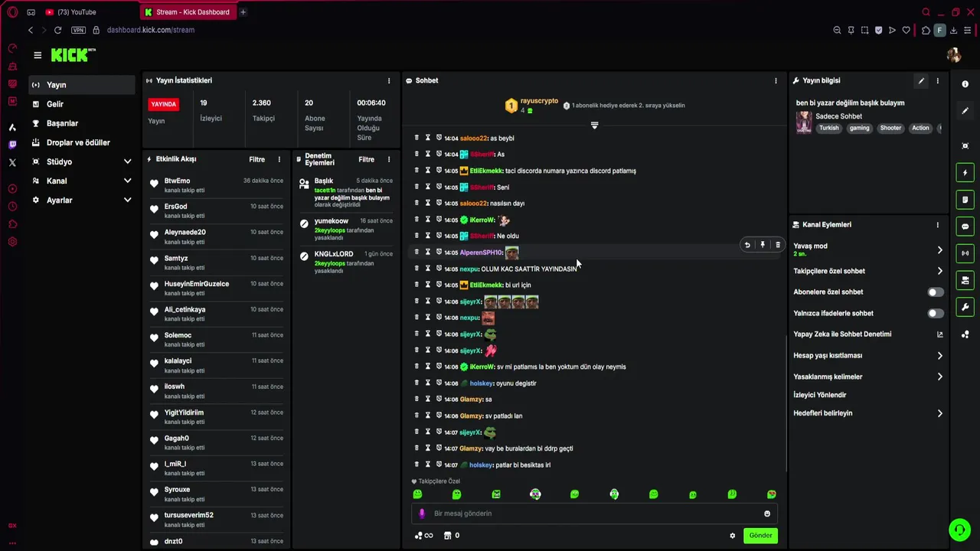Click the chat bubble icon in right toolbar

[965, 227]
